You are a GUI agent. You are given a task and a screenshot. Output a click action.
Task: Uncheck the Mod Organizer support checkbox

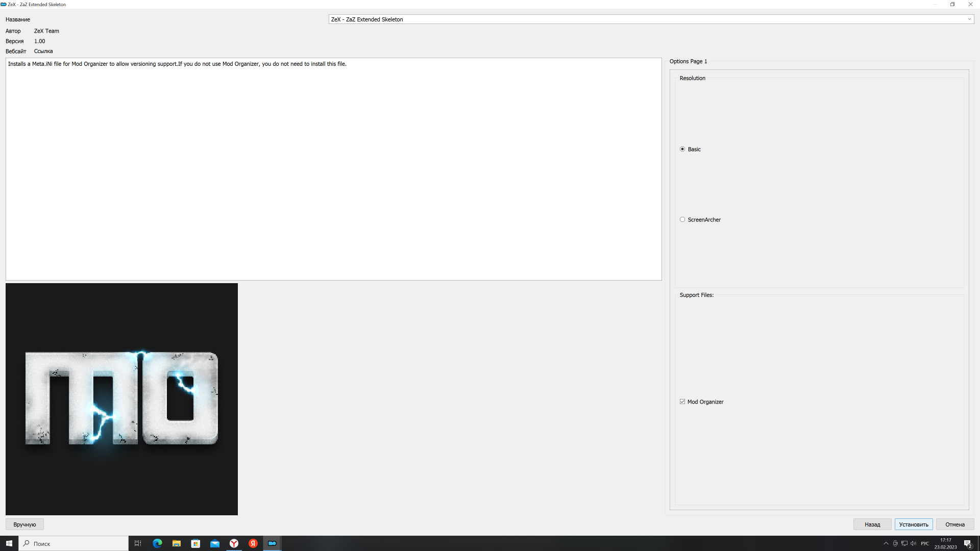[x=682, y=402]
